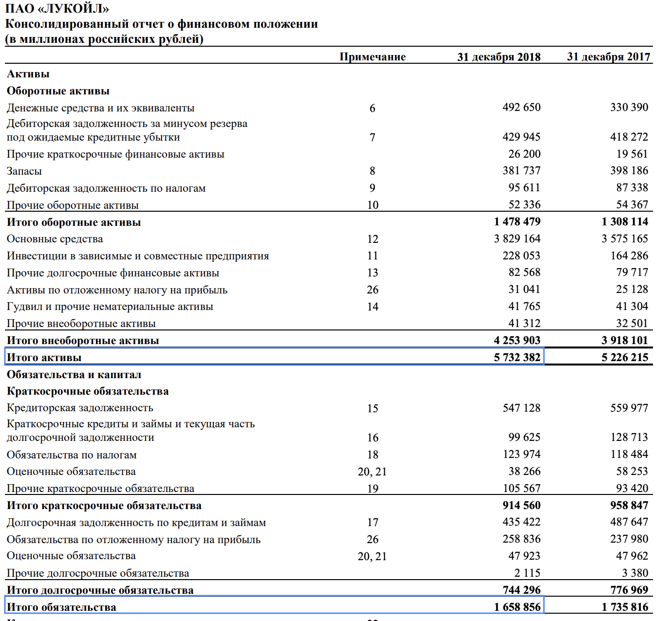Viewport: 672px width, 621px height.
Task: Select 'Итого оборотные активы' label
Action: point(74,222)
